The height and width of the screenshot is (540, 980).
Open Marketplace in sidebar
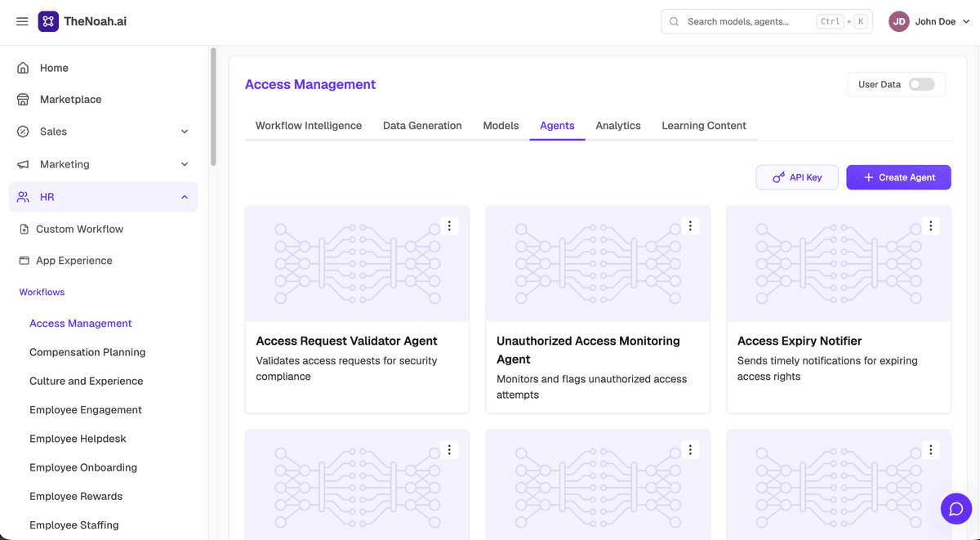[103, 100]
